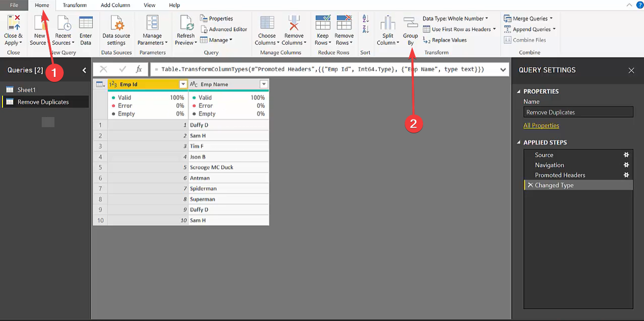Viewport: 644px width, 321px height.
Task: Switch to the Transform tab
Action: pos(75,5)
